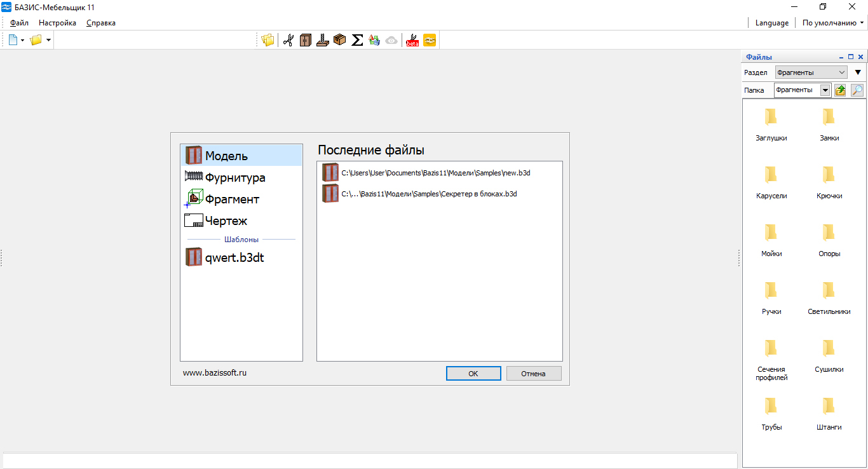Click the Sigma estimate icon
This screenshot has width=868, height=469.
pyautogui.click(x=357, y=40)
